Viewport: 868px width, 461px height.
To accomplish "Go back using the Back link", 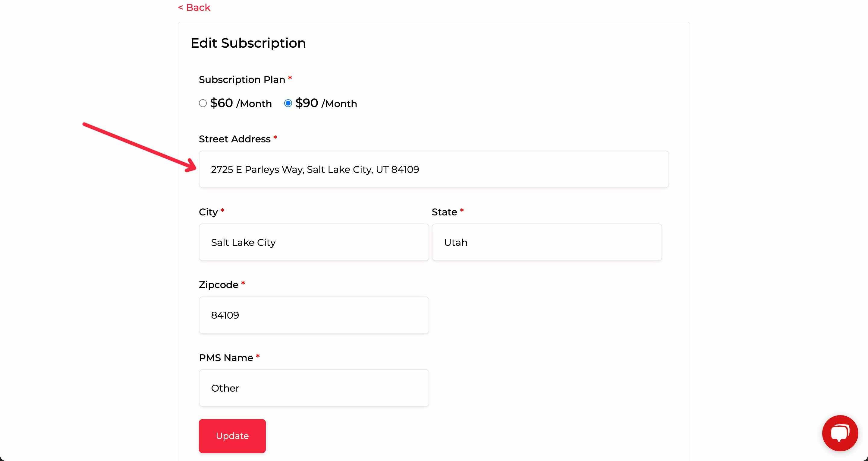I will [x=194, y=8].
